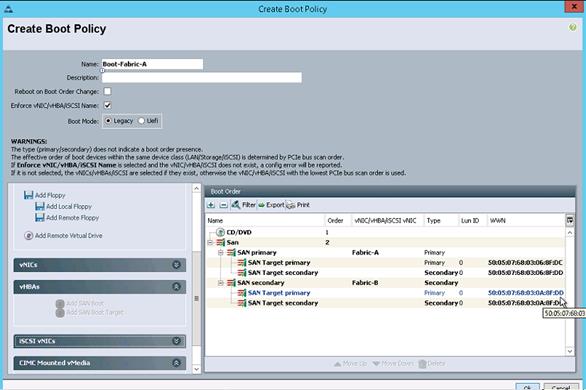This screenshot has height=390, width=586.
Task: Click Boot Order table scroll down arrow
Action: (570, 351)
